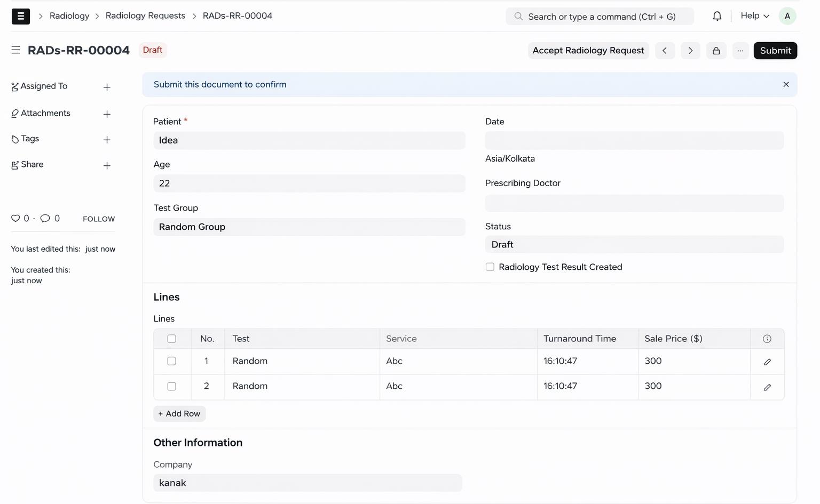
Task: Collapse the Other Information section heading
Action: [198, 443]
